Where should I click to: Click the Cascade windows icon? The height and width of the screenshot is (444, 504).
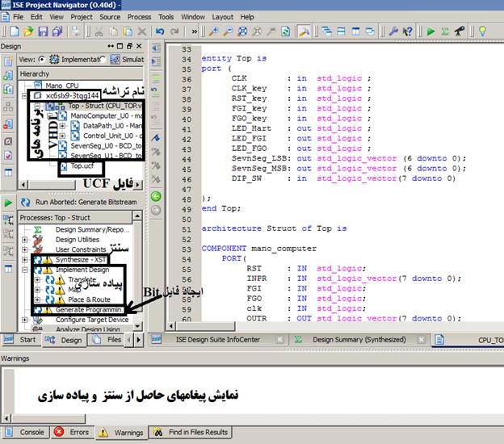click(327, 31)
